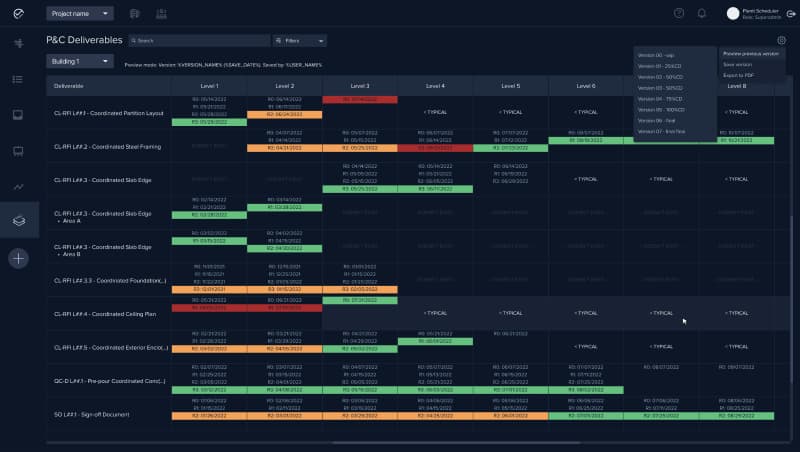
Task: Click the Level 3 column header
Action: coord(360,86)
